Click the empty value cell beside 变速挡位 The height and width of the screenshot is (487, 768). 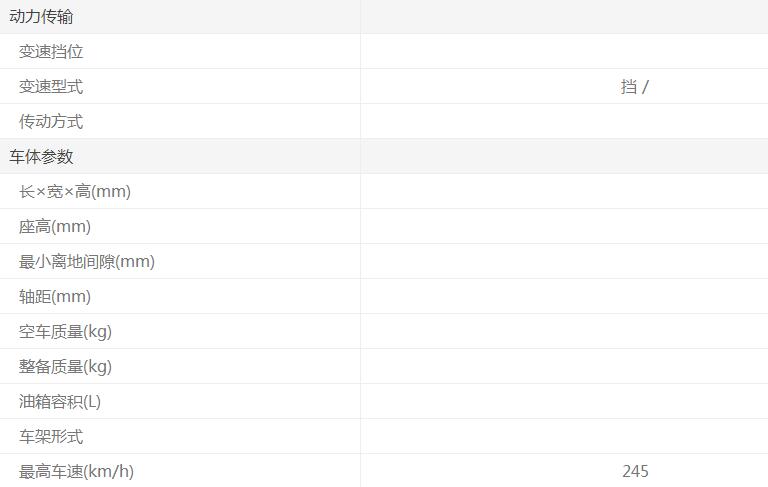pyautogui.click(x=564, y=52)
